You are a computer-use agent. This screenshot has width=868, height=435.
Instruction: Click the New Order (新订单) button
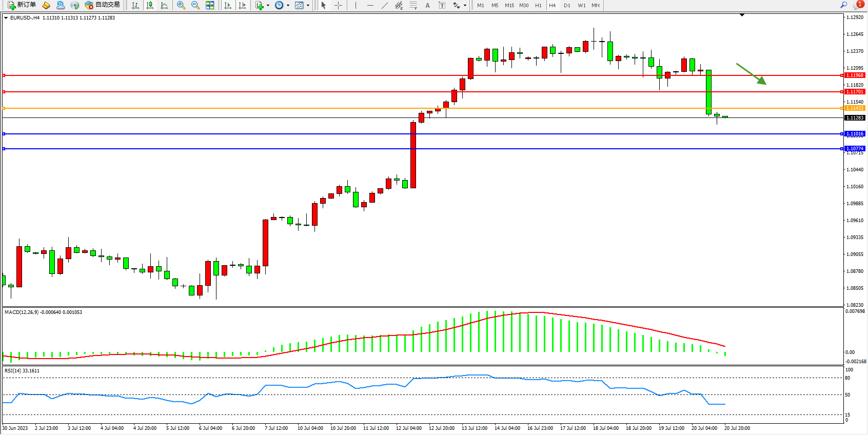click(22, 5)
